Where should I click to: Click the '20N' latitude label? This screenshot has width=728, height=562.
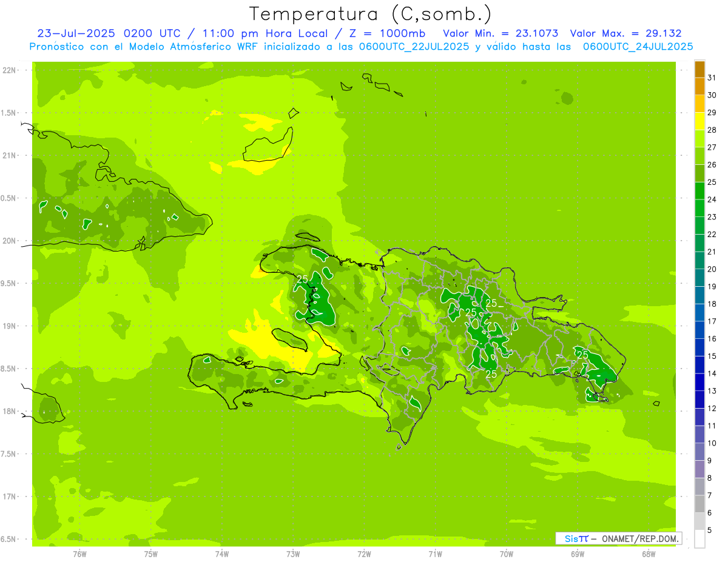pyautogui.click(x=8, y=241)
